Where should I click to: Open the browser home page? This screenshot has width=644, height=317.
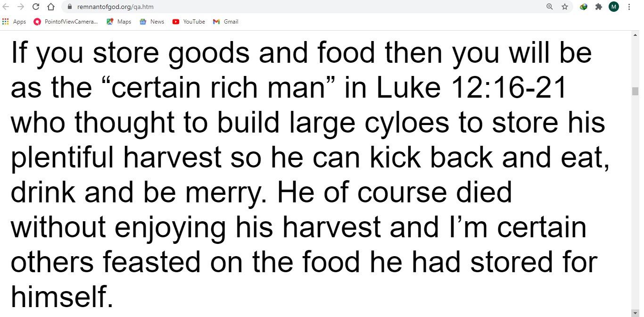pyautogui.click(x=51, y=7)
